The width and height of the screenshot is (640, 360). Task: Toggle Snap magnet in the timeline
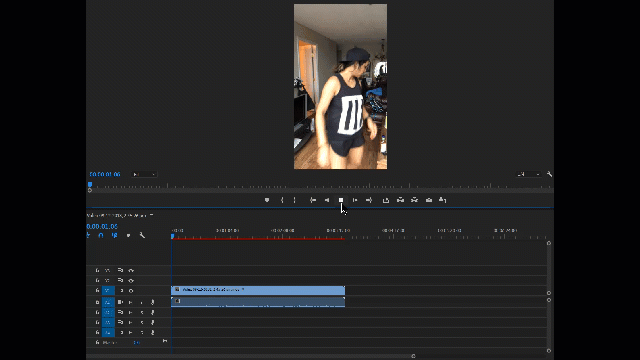click(101, 236)
